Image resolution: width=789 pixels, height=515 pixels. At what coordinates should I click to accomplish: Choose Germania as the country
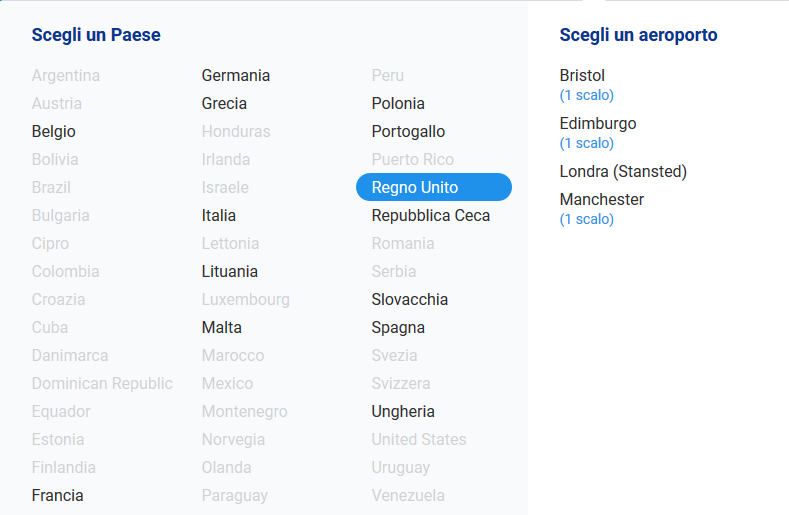236,76
